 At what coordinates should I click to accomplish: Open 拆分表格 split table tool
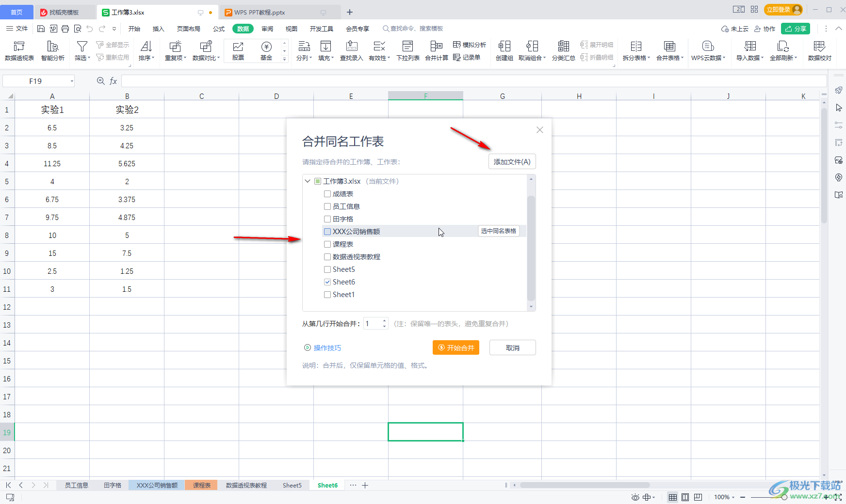tap(636, 51)
